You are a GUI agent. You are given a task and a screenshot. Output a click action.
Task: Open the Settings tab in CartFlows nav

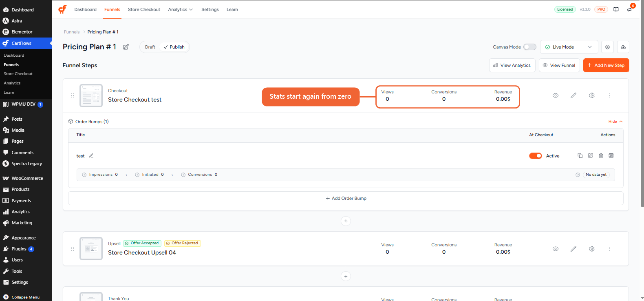[210, 9]
